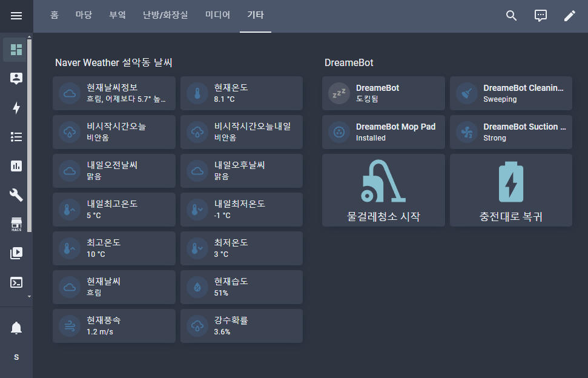
Task: Click the mop pad circle icon
Action: [339, 132]
